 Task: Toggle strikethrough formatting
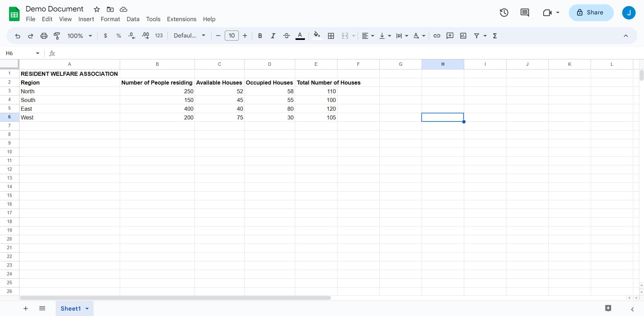coord(286,36)
